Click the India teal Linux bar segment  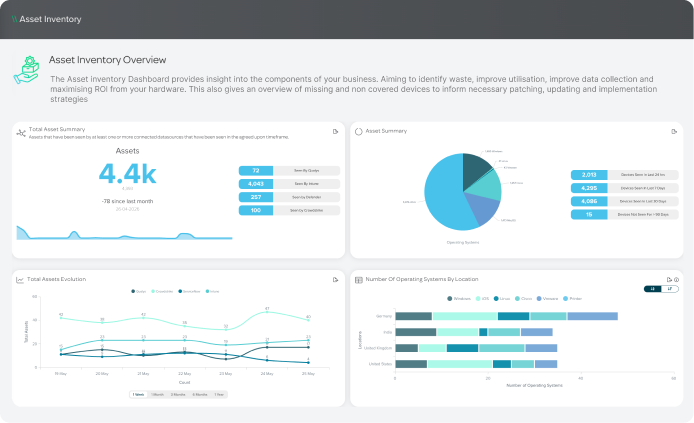tap(483, 332)
